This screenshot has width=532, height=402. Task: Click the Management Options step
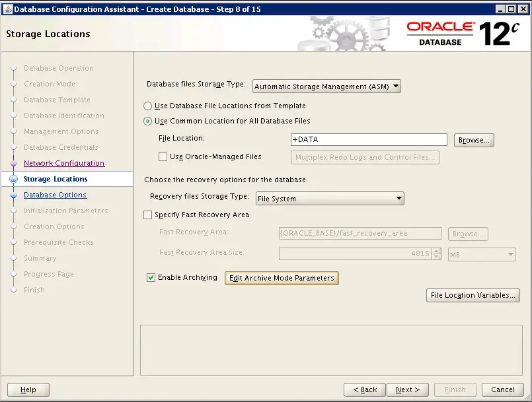click(61, 131)
